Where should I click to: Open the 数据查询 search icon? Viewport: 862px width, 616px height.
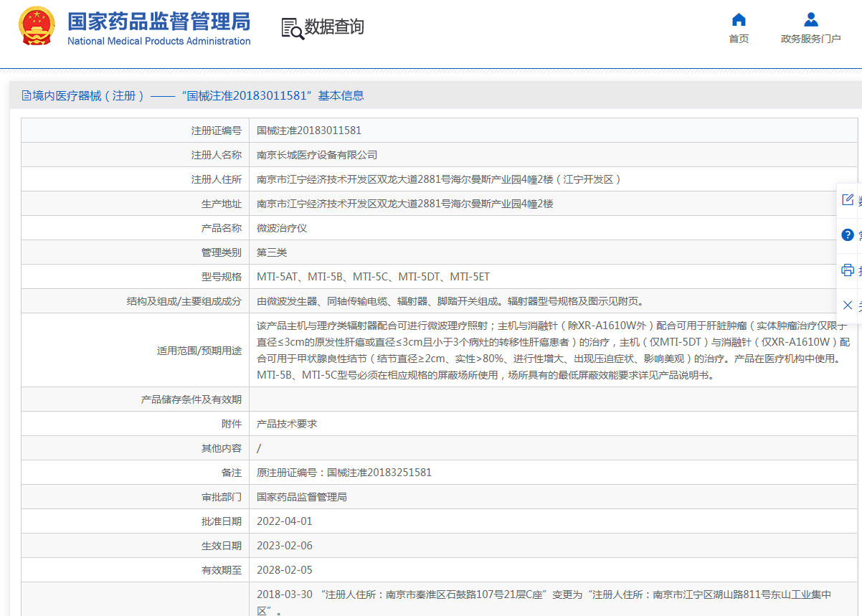(292, 28)
